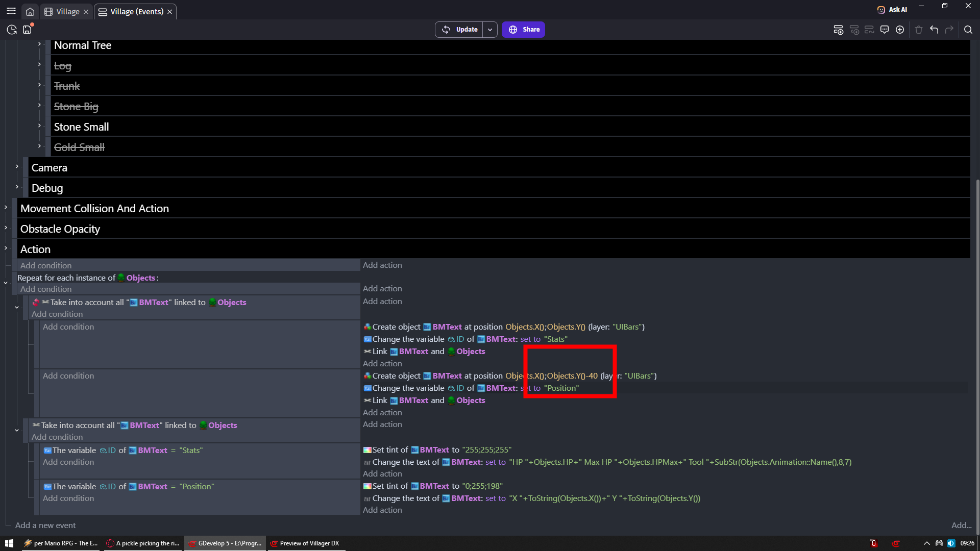The height and width of the screenshot is (551, 980).
Task: Open the main hamburger menu
Action: [11, 10]
